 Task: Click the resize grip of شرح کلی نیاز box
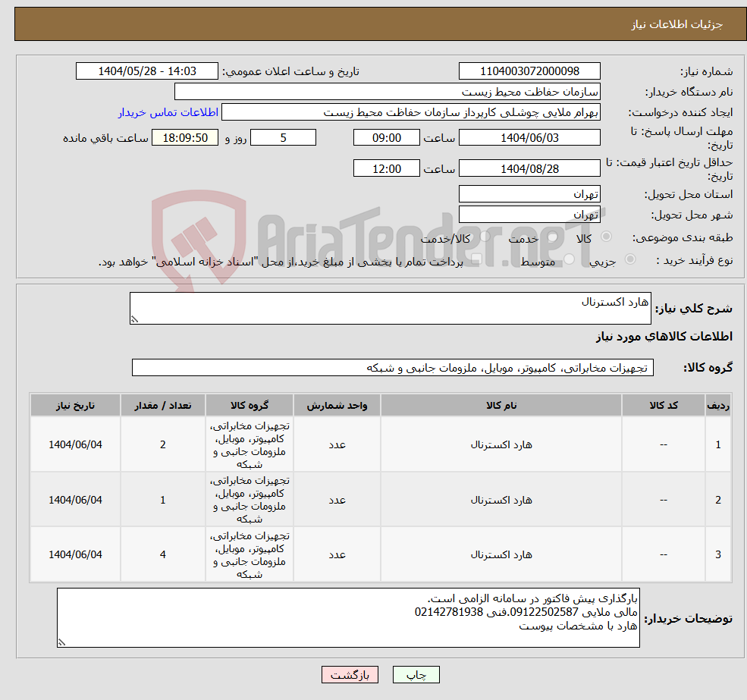pos(135,319)
